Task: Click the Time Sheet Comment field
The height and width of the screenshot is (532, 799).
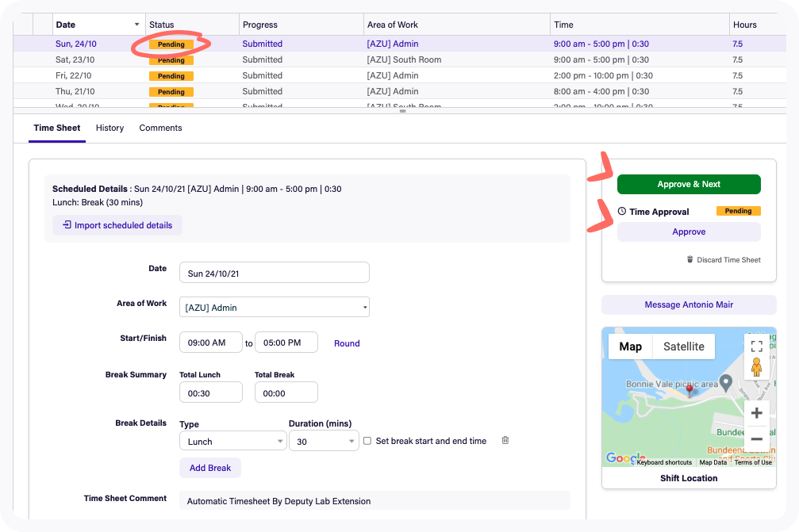Action: point(375,501)
